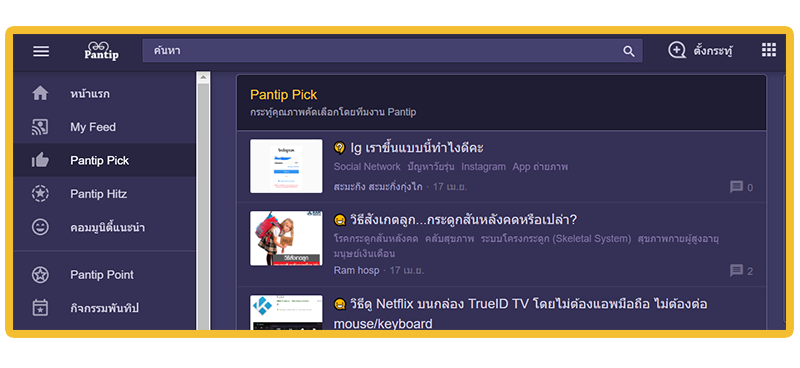Image resolution: width=800 pixels, height=368 pixels.
Task: Click the sidebar scrollbar up arrow
Action: [204, 78]
